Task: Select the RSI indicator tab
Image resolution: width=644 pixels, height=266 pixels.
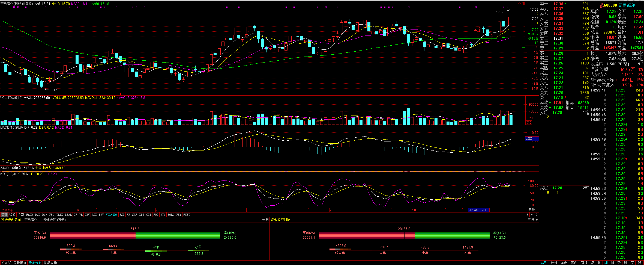Action: click(x=122, y=215)
